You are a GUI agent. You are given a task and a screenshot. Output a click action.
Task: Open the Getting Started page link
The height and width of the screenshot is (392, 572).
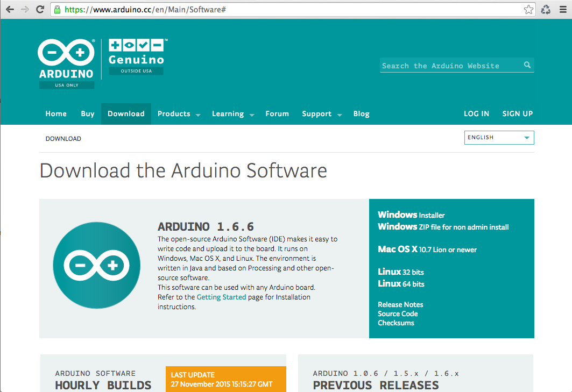pyautogui.click(x=222, y=297)
